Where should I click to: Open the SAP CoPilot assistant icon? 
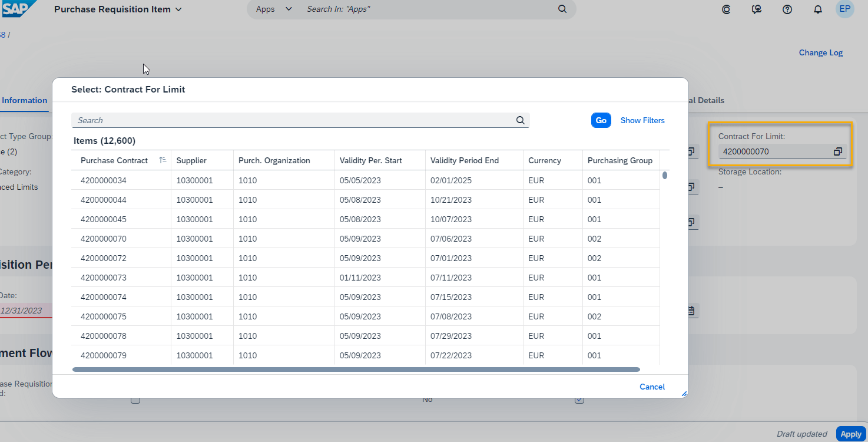pos(726,9)
